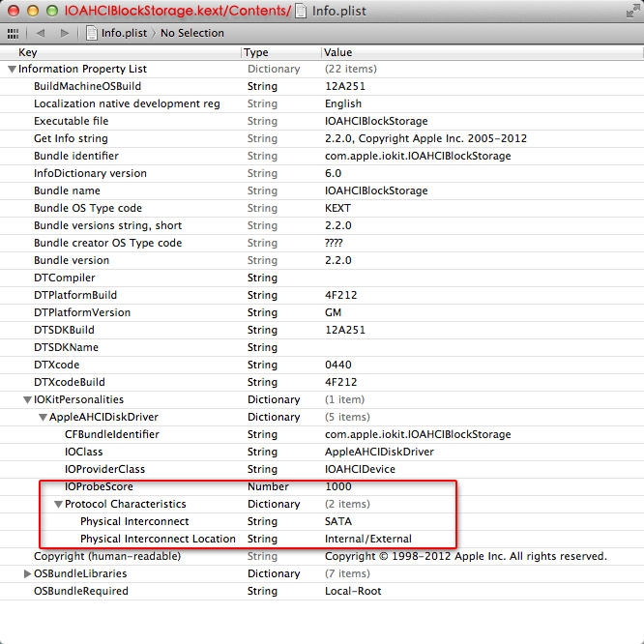
Task: Click the Info.plist document icon in the title bar
Action: pyautogui.click(x=301, y=11)
